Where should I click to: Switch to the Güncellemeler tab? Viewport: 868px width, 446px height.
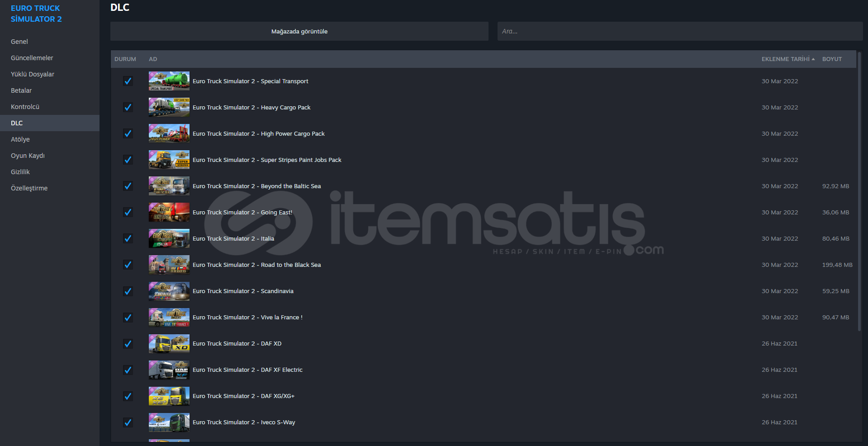[50, 58]
